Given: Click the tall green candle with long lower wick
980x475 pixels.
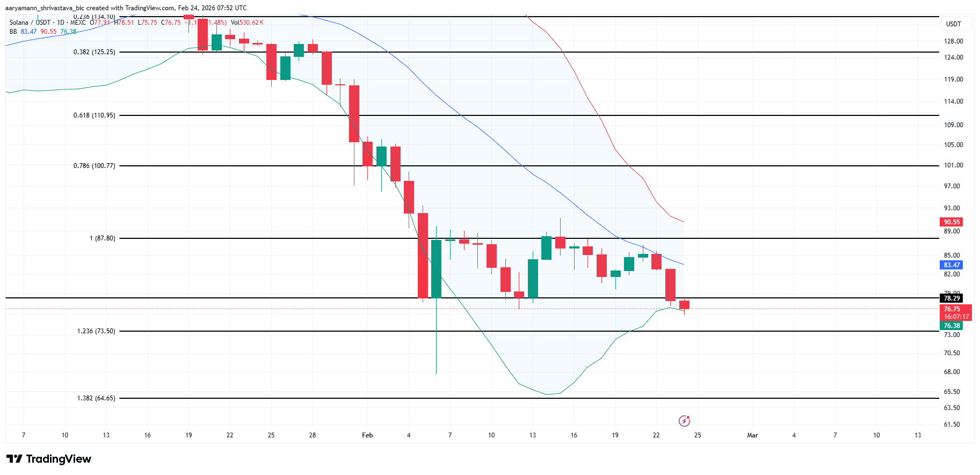Looking at the screenshot, I should click(436, 268).
